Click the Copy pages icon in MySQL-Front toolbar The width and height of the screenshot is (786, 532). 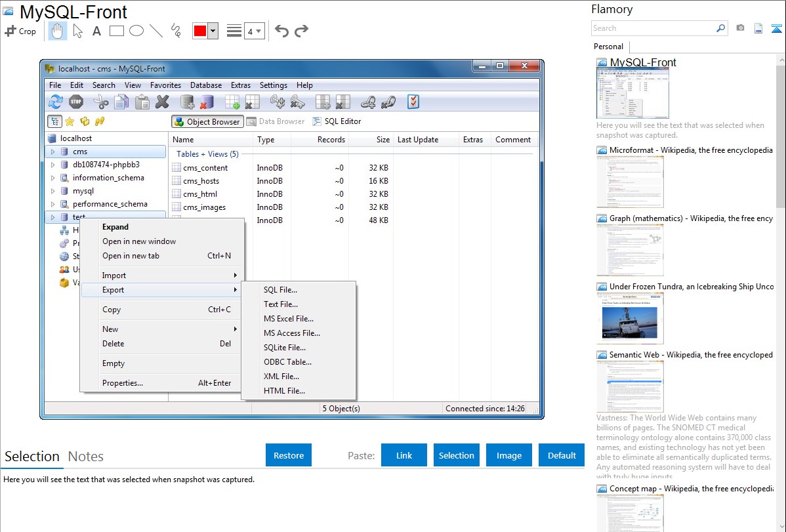121,102
